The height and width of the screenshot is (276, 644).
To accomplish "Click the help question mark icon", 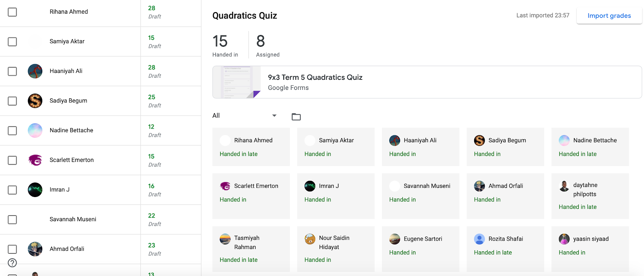I will [12, 263].
